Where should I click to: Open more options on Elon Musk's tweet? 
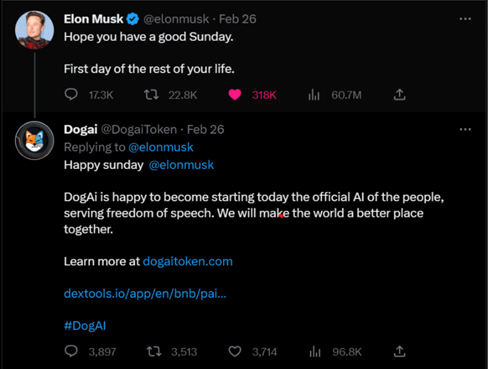click(465, 19)
